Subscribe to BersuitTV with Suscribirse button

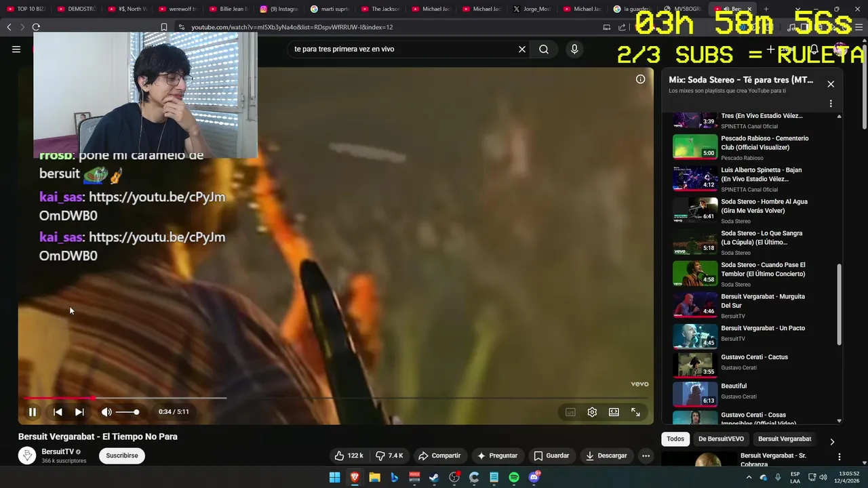tap(122, 455)
